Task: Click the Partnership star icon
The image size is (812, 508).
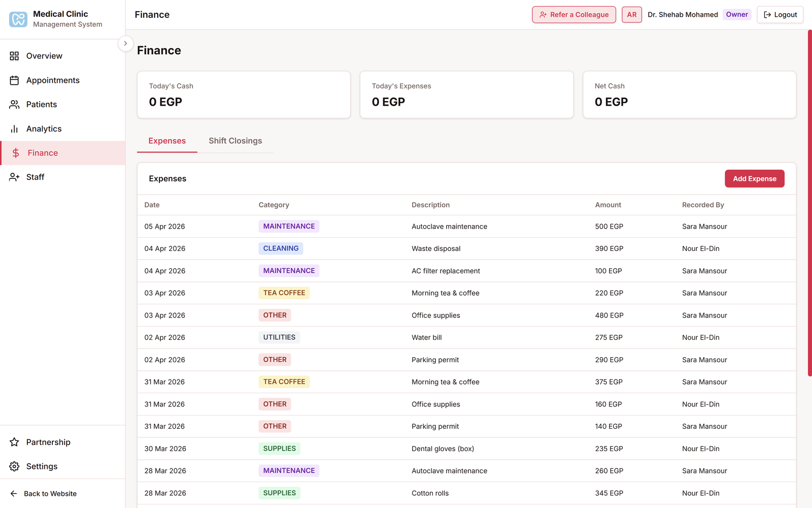Action: tap(14, 442)
